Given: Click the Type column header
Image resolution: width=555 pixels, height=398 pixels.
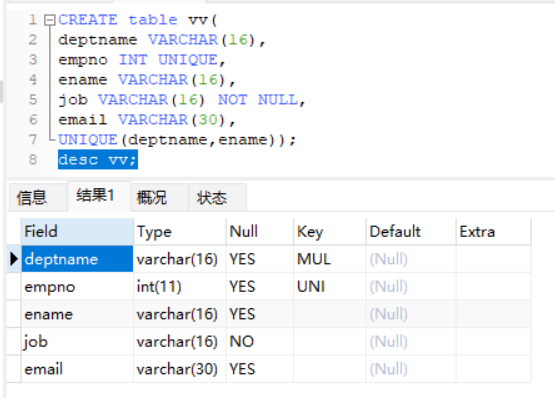Looking at the screenshot, I should pos(180,232).
